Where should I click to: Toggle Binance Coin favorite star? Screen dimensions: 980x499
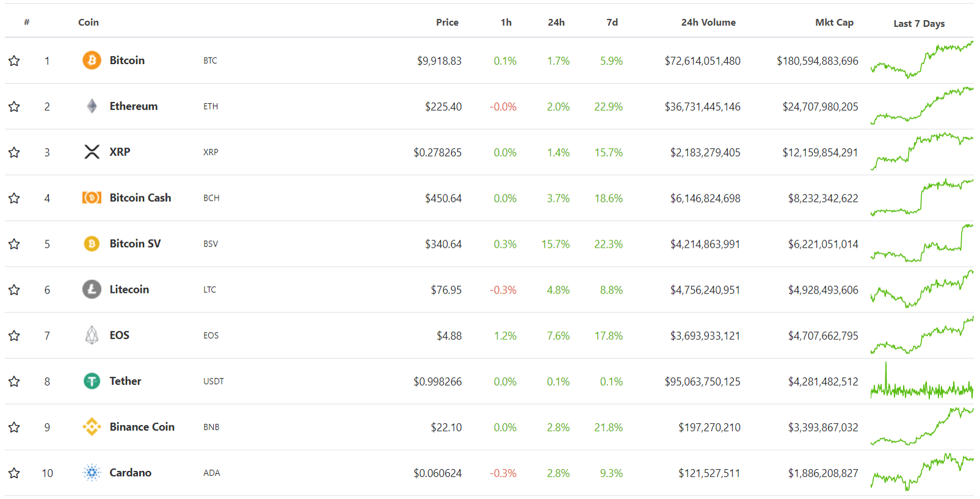pos(14,427)
